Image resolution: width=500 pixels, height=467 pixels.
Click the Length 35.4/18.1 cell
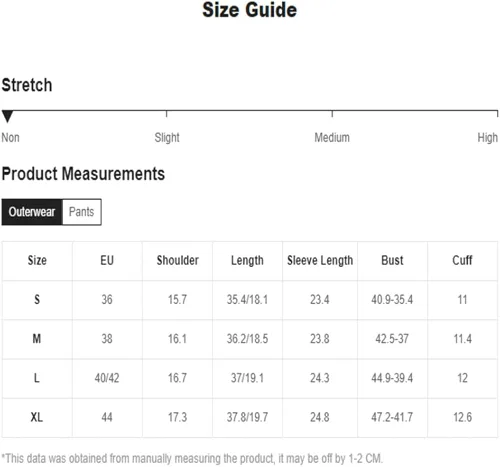point(247,299)
